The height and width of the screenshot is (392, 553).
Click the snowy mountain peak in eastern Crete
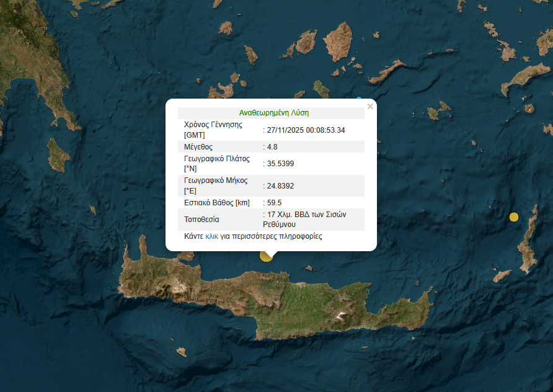tap(340, 316)
